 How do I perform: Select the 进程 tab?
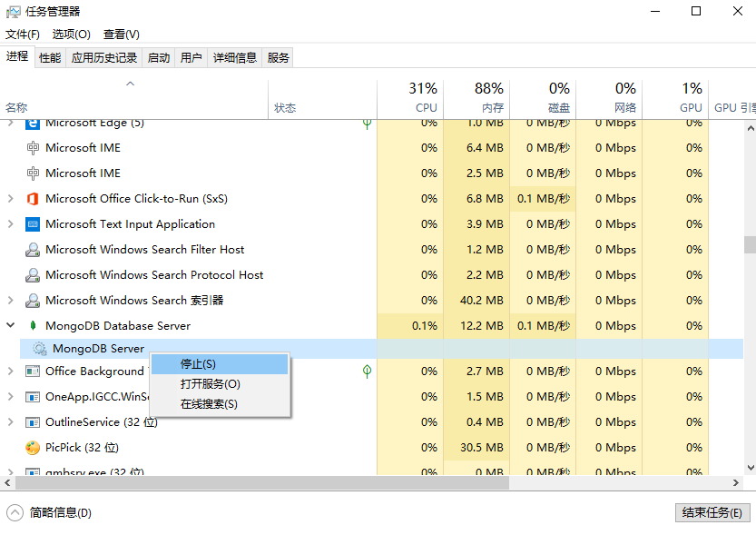pyautogui.click(x=17, y=57)
